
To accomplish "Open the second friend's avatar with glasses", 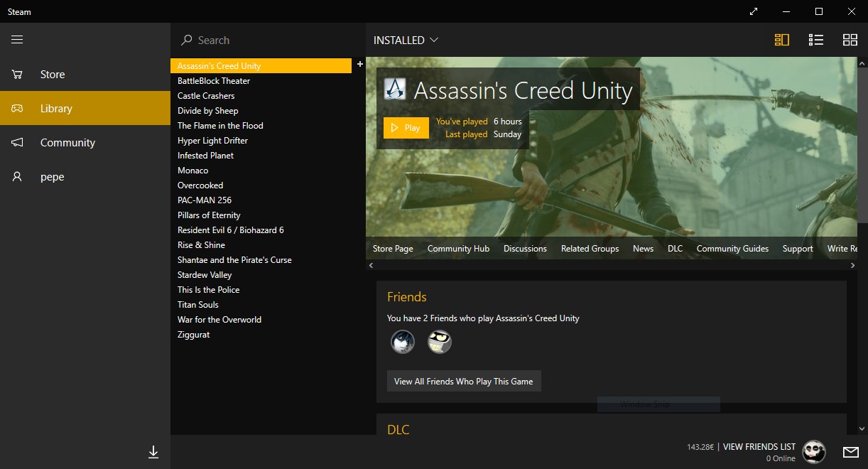I will [x=440, y=342].
